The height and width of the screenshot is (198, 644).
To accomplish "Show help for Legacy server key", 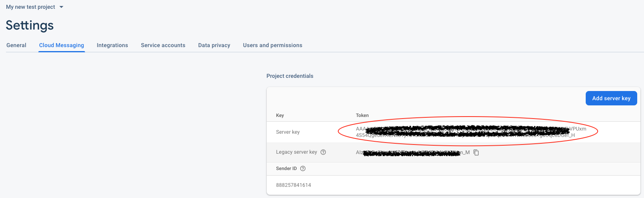I will [x=323, y=152].
